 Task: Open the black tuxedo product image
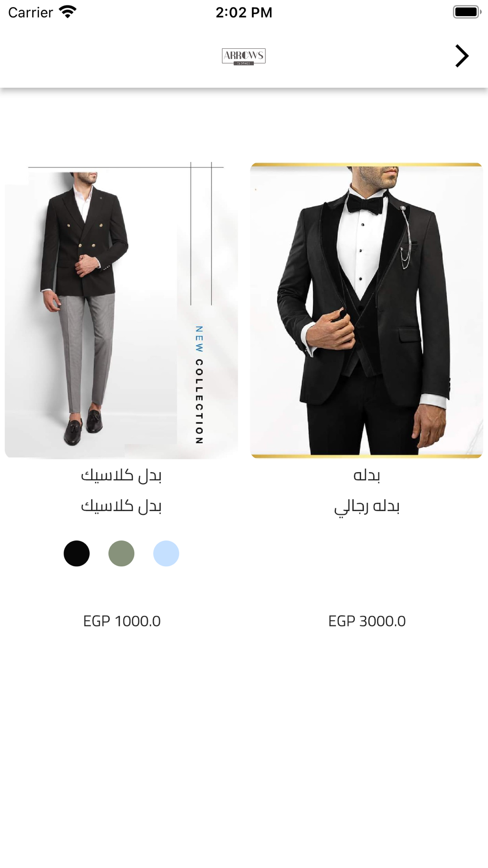pos(366,310)
